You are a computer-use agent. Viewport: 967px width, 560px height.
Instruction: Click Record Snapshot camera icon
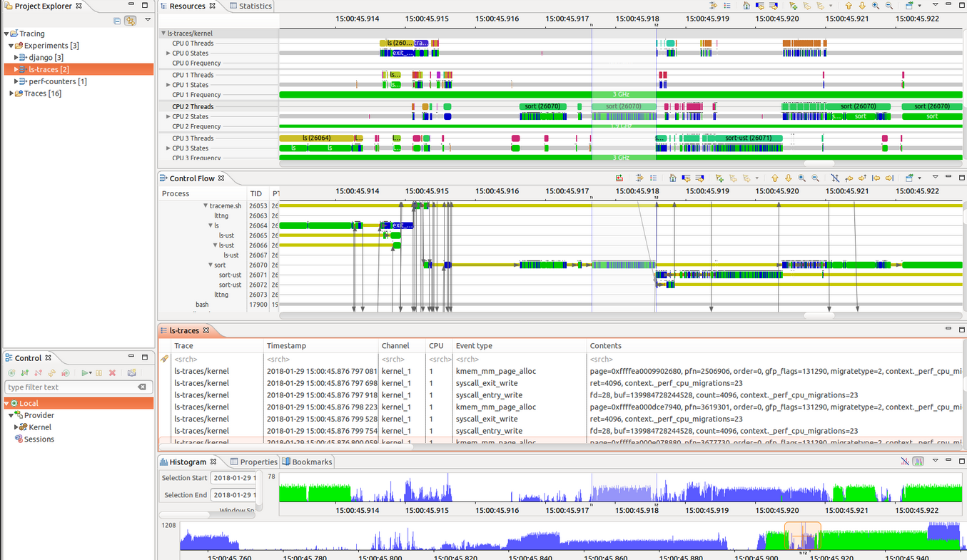tap(132, 373)
